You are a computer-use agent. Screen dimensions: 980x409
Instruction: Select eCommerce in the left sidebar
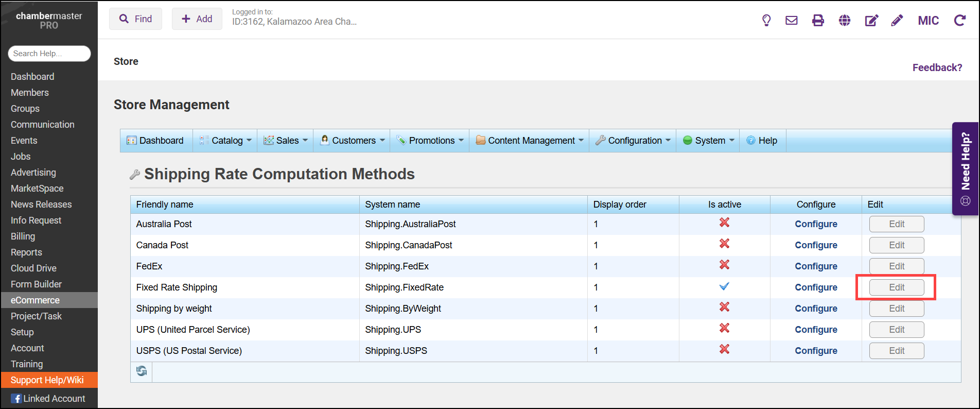pyautogui.click(x=35, y=300)
